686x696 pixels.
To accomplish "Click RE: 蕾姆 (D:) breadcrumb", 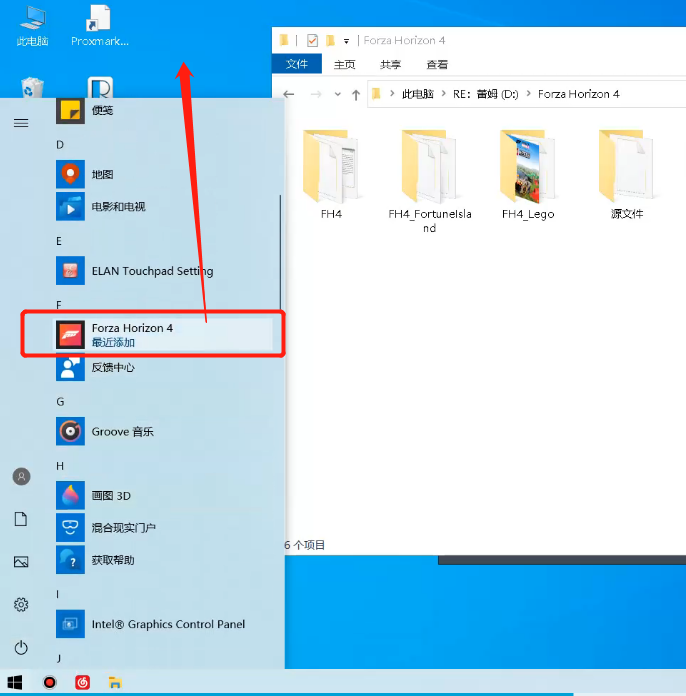I will click(485, 94).
